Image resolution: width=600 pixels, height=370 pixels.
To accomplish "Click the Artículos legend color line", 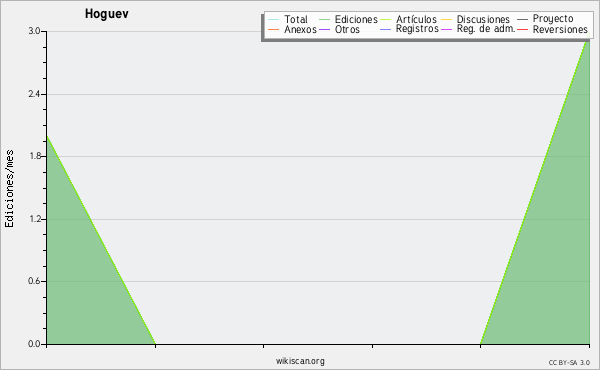I will point(385,20).
